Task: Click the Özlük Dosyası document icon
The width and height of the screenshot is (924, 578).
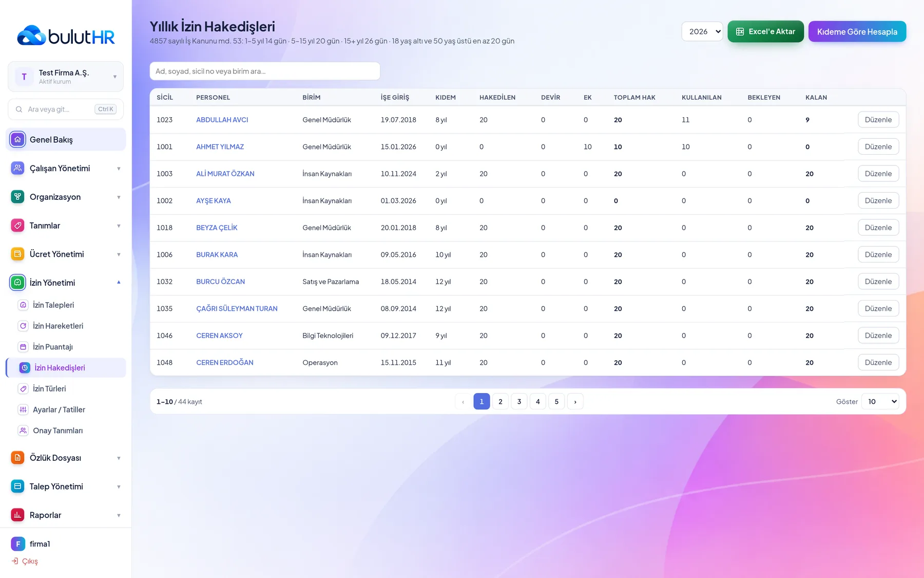Action: click(x=17, y=457)
